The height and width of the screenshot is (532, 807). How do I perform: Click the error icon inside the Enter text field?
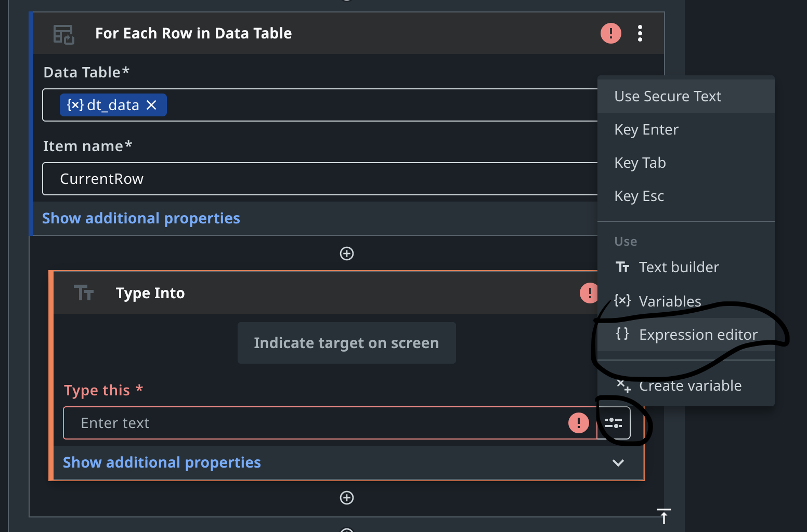pyautogui.click(x=578, y=423)
